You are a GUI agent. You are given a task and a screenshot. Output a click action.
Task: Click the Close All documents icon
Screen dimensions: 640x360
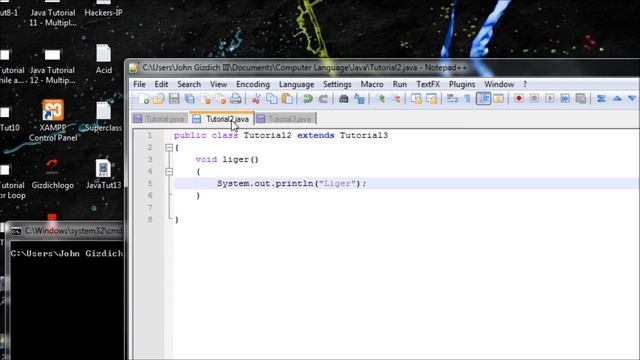point(221,99)
